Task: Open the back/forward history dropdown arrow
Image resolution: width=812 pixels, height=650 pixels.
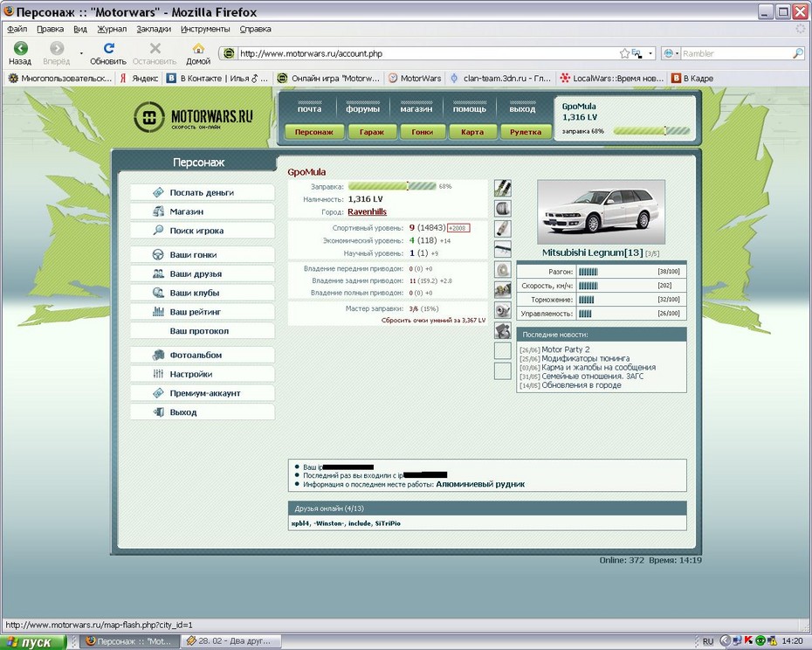Action: tap(81, 53)
